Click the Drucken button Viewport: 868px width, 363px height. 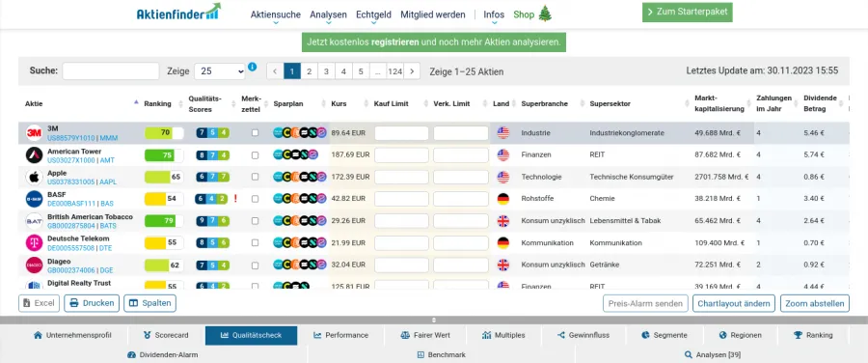[x=92, y=303]
